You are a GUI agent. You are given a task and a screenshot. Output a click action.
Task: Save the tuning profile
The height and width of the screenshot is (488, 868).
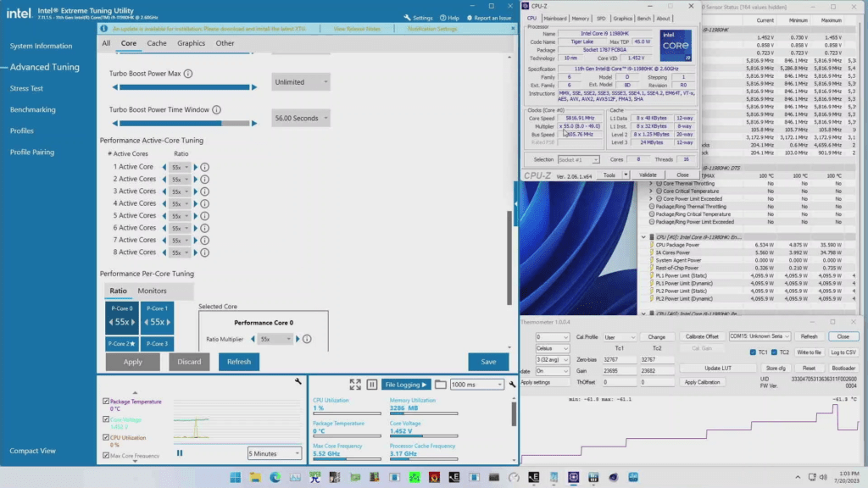click(488, 362)
